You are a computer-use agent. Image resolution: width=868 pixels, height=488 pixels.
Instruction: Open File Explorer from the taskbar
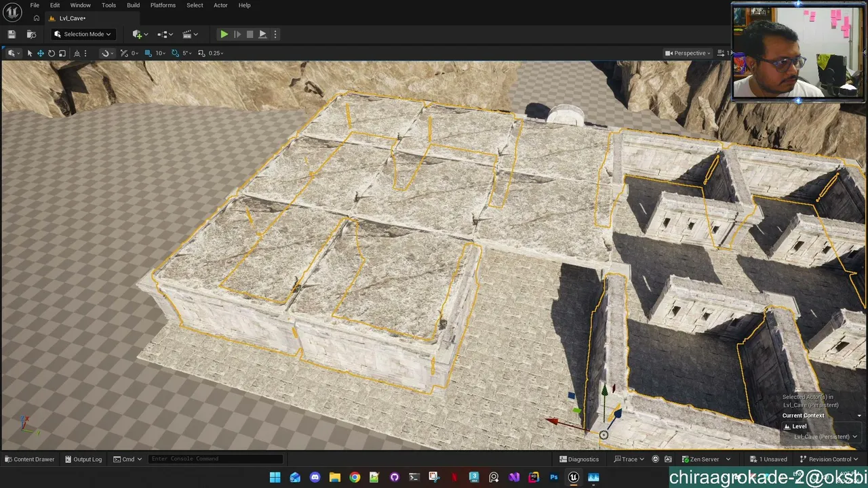[334, 478]
